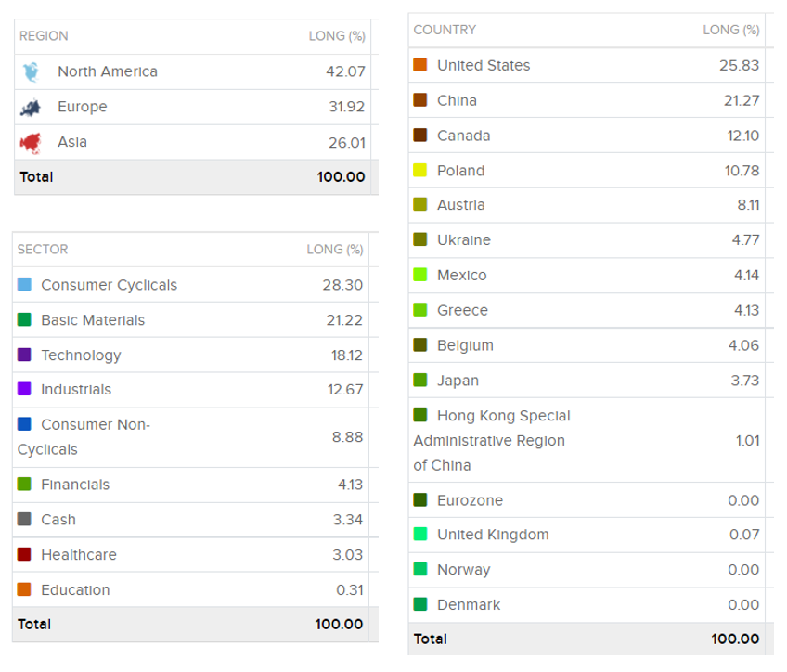This screenshot has width=787, height=672.
Task: Click the REGION column header
Action: point(44,36)
